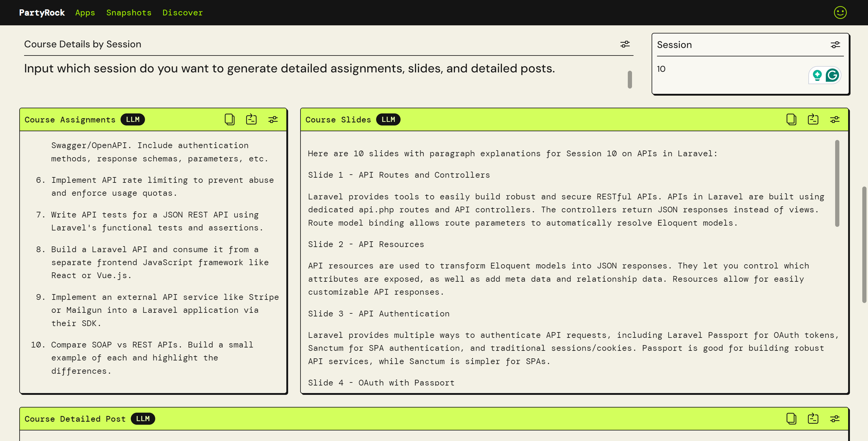Open Course Details by Session settings

tap(625, 44)
